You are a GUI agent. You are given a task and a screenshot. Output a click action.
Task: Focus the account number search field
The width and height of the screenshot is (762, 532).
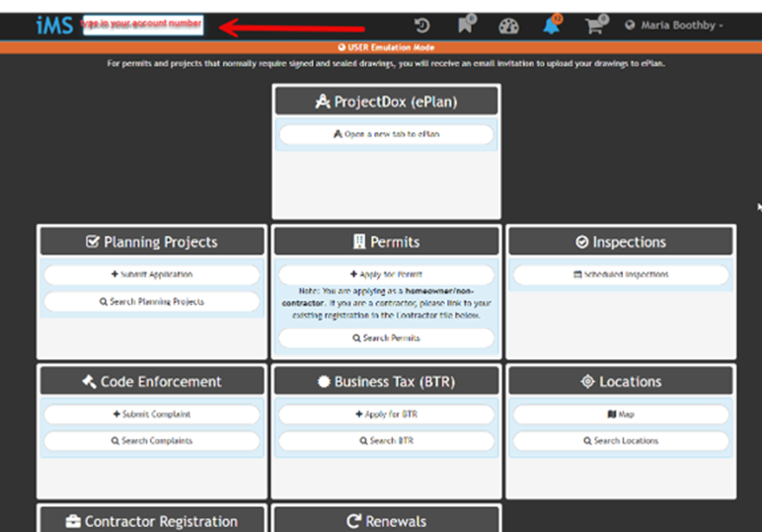[143, 25]
